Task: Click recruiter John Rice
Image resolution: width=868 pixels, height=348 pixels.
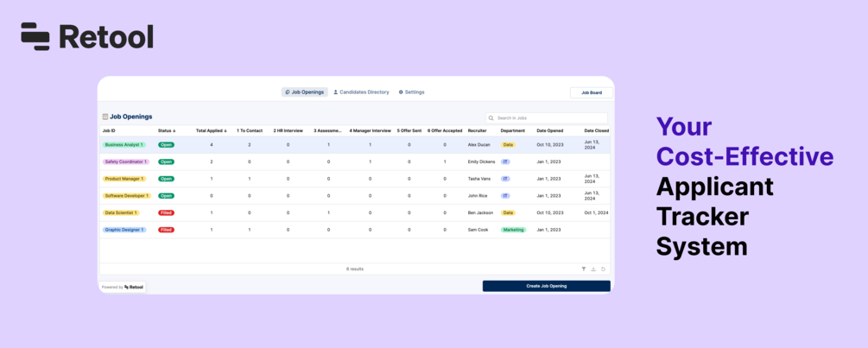Action: (x=477, y=196)
